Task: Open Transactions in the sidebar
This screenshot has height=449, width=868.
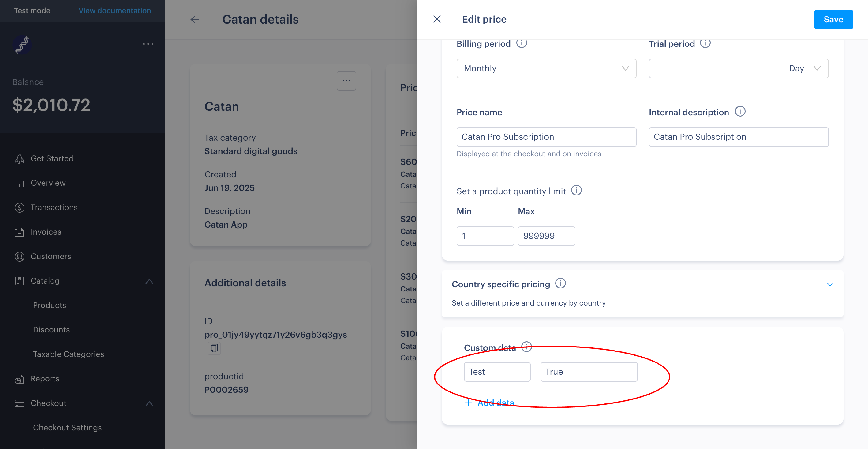Action: (x=54, y=207)
